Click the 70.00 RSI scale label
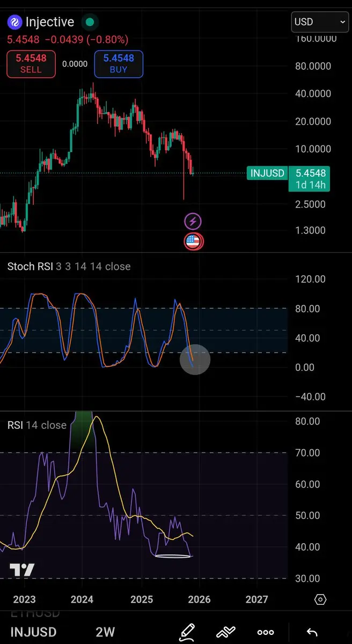Screen dimensions: 352x644 307,453
